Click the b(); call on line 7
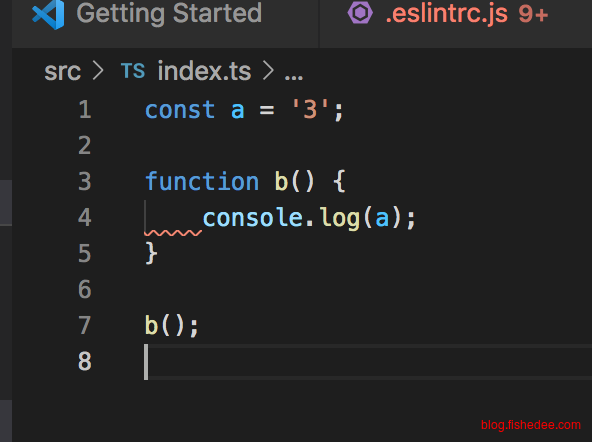The width and height of the screenshot is (592, 442). point(172,325)
